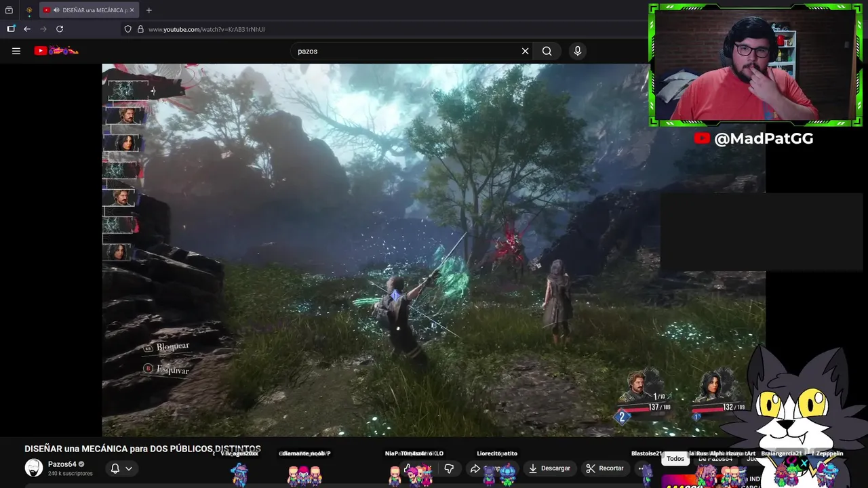Mute the tab via speaker icon
868x488 pixels.
(56, 10)
